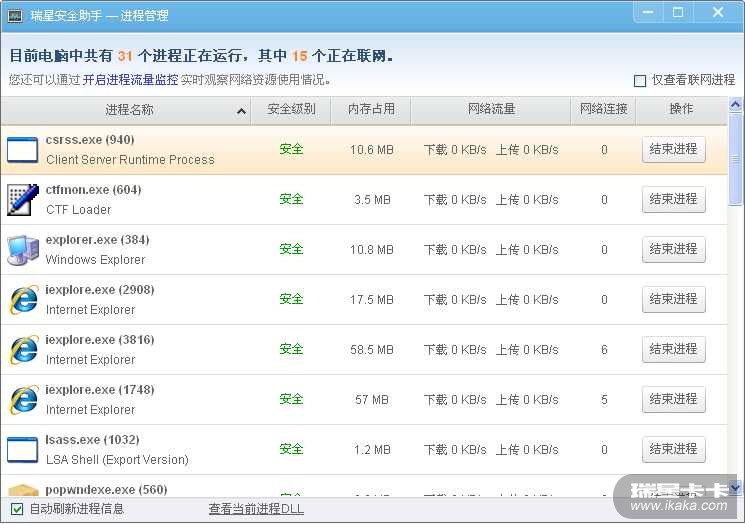The height and width of the screenshot is (525, 745).
Task: Enable the 仅查看联网进程 checkbox
Action: click(x=640, y=81)
